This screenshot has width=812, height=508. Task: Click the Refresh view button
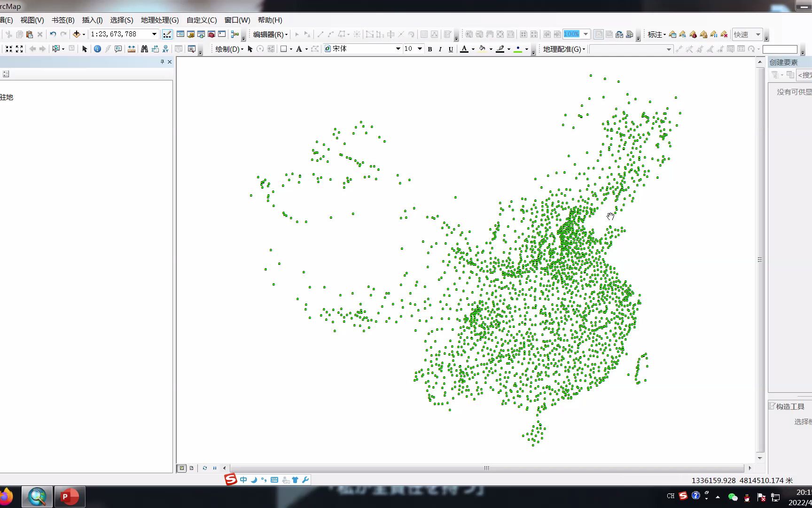[x=204, y=468]
